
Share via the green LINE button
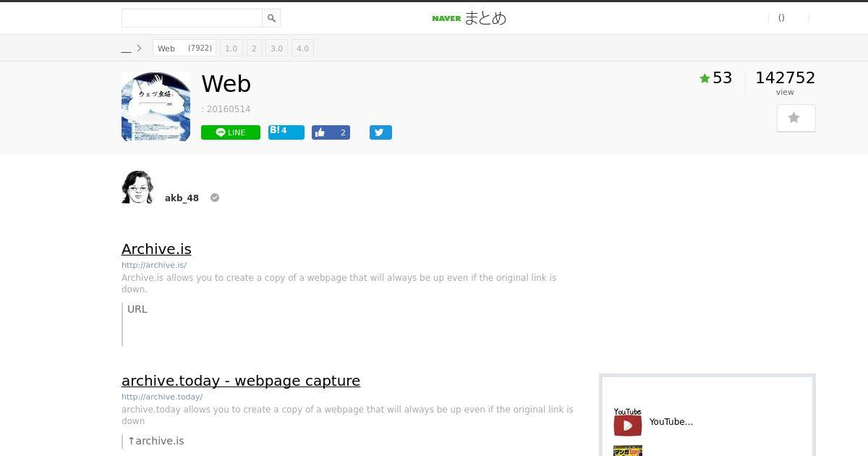click(231, 132)
